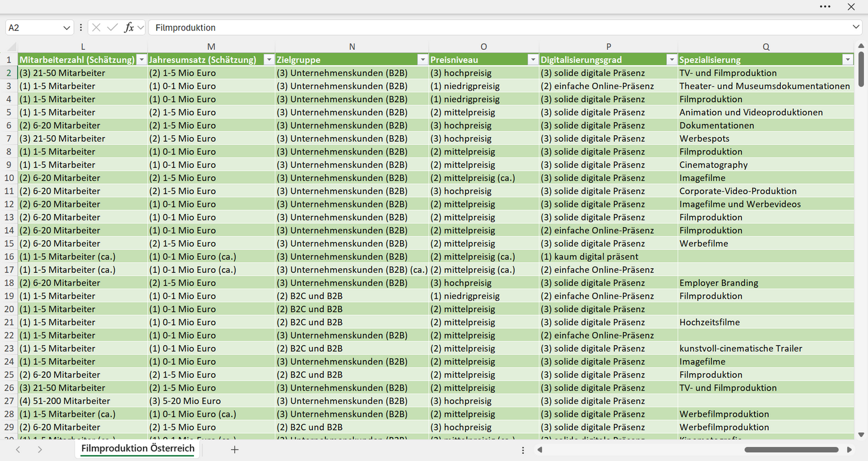
Task: Select '(3) 21-50 Mitarbeiter' in row 26
Action: point(83,388)
